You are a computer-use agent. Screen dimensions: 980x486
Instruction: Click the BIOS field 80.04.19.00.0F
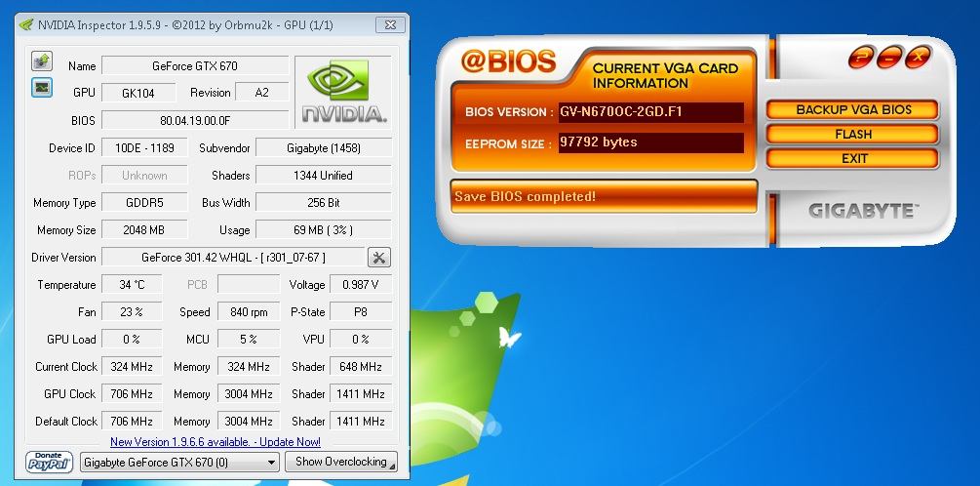(195, 120)
